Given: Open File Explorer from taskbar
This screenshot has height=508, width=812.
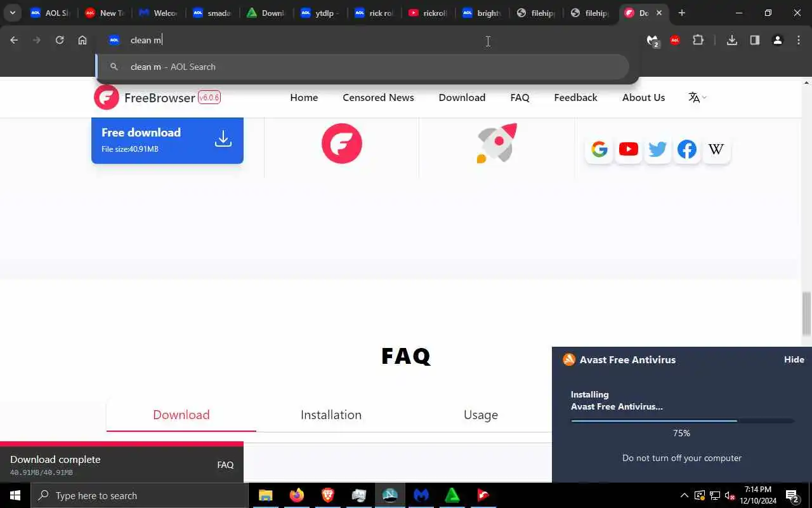Looking at the screenshot, I should click(x=266, y=495).
